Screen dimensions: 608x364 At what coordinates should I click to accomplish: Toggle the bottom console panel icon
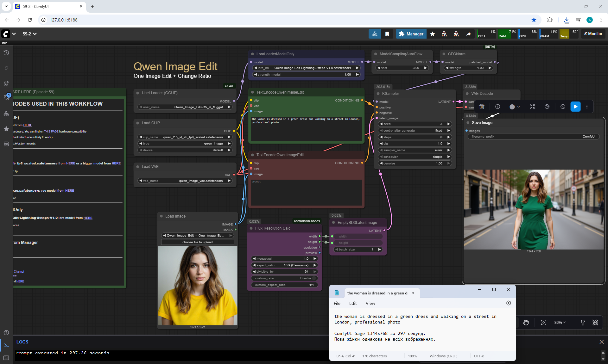click(6, 345)
